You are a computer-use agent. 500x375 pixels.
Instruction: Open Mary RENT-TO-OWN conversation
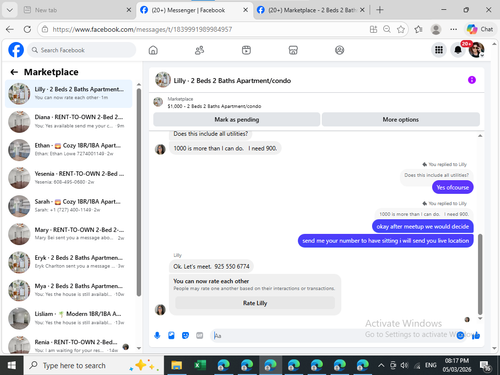68,234
